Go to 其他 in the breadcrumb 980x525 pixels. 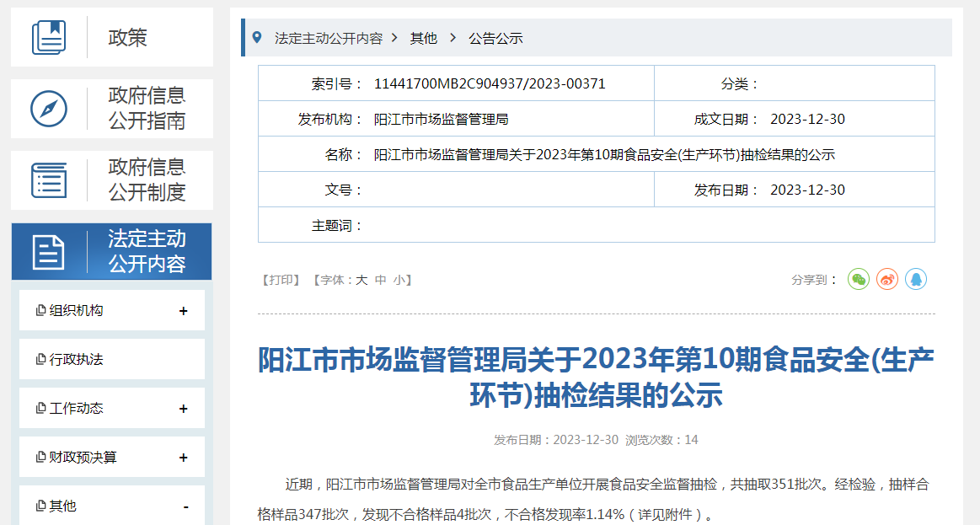click(x=423, y=38)
